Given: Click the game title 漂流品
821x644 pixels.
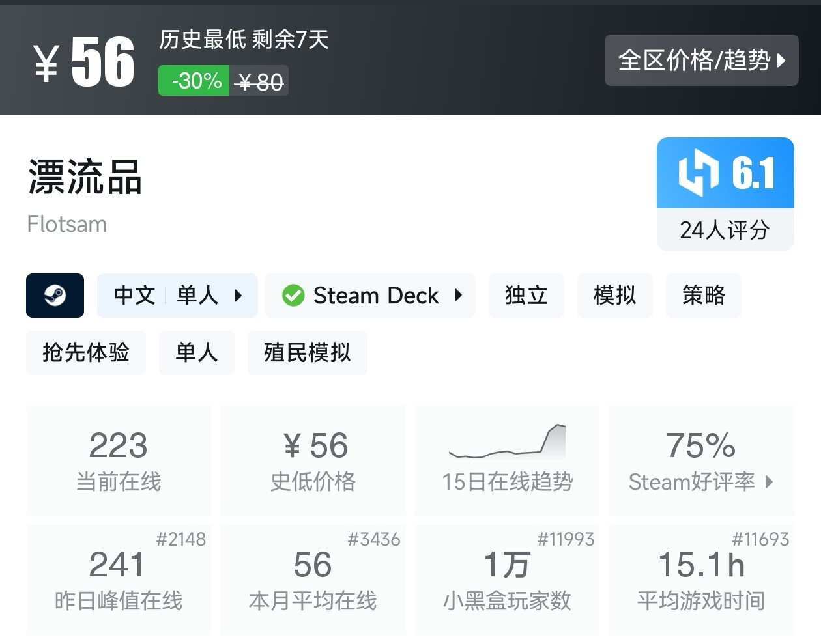Looking at the screenshot, I should (85, 176).
